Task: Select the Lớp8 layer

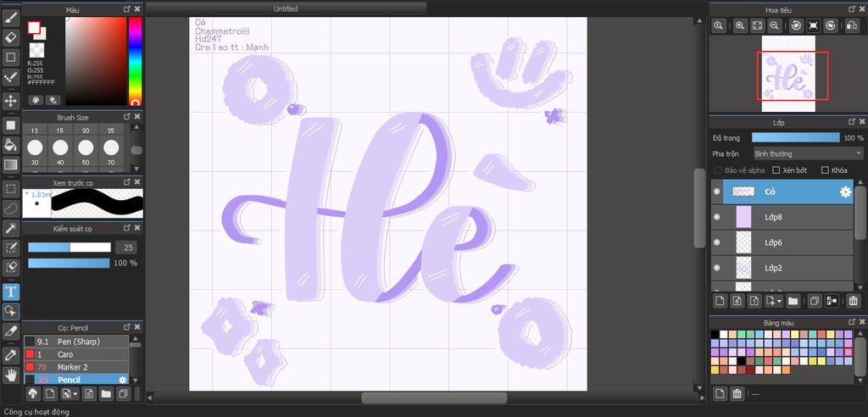Action: 782,217
